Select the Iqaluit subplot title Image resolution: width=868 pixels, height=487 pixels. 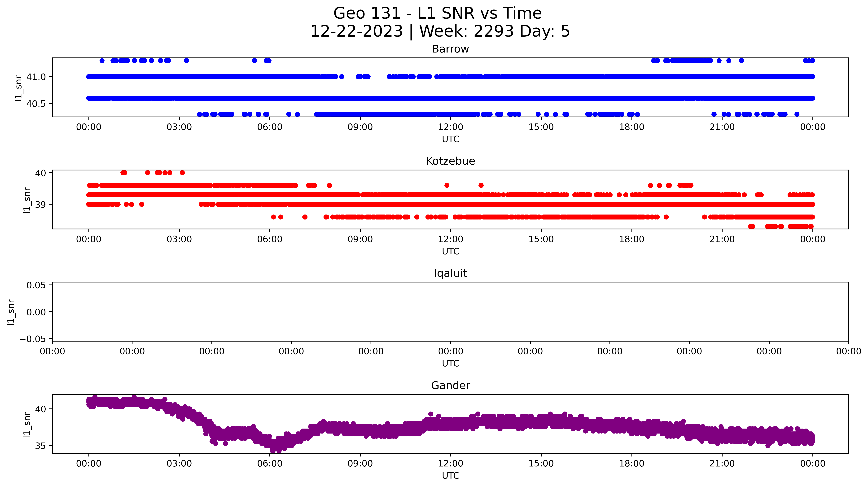tap(451, 273)
